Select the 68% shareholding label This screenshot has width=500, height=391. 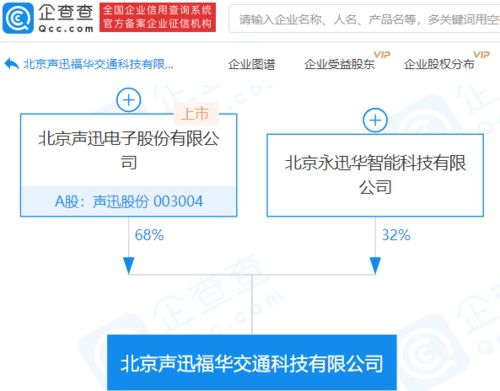[149, 235]
